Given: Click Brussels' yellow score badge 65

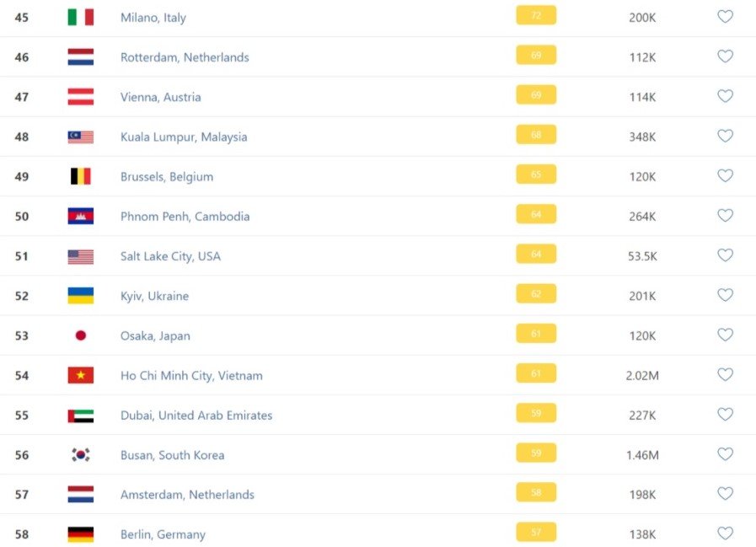Looking at the screenshot, I should click(536, 175).
